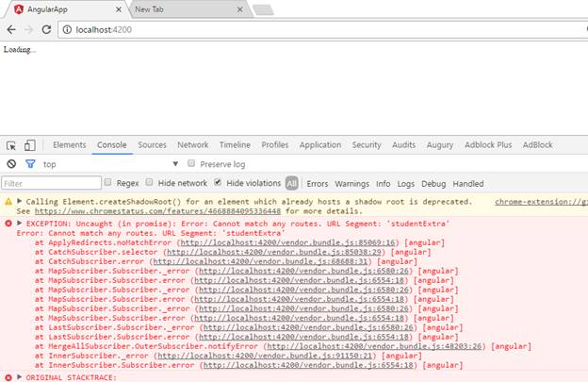Filter console by Logs
Screen dimensions: 588x382
406,184
